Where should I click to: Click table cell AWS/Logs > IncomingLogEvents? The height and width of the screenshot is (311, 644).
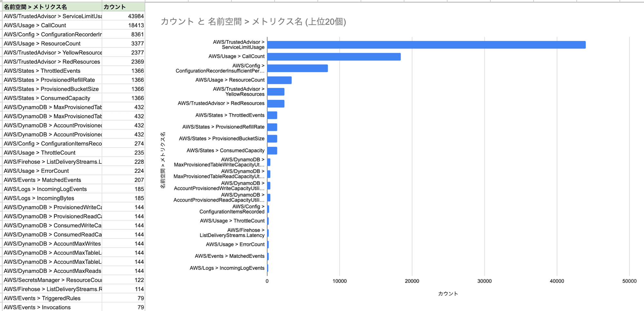point(52,189)
